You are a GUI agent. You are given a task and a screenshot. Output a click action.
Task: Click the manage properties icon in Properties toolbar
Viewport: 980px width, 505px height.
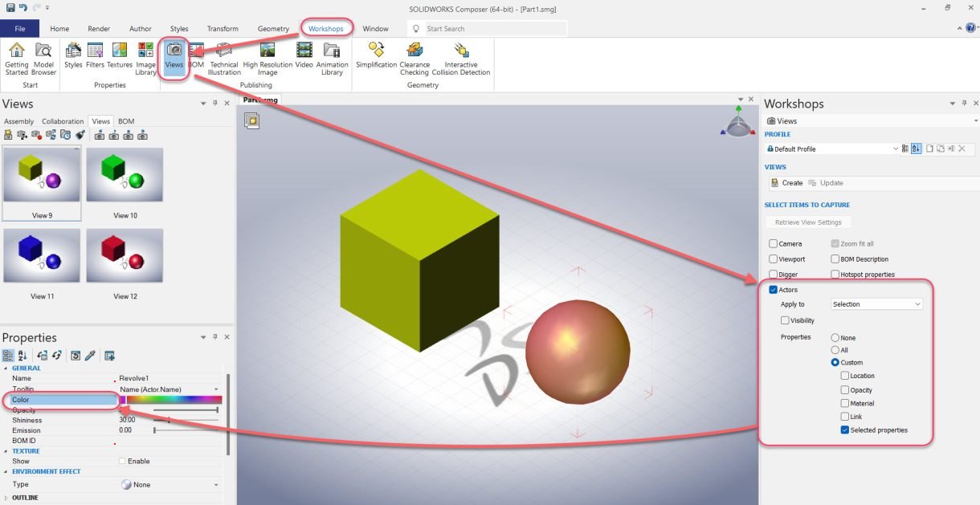(110, 355)
